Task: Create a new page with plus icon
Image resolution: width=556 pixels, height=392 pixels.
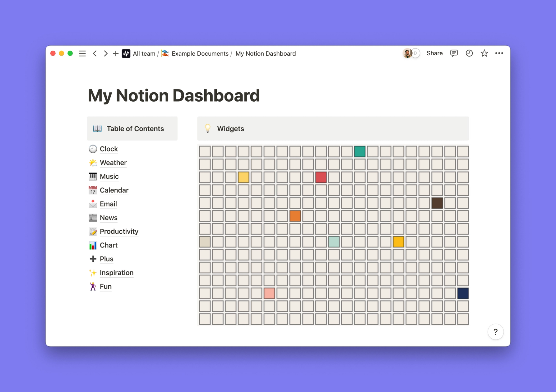Action: 116,53
